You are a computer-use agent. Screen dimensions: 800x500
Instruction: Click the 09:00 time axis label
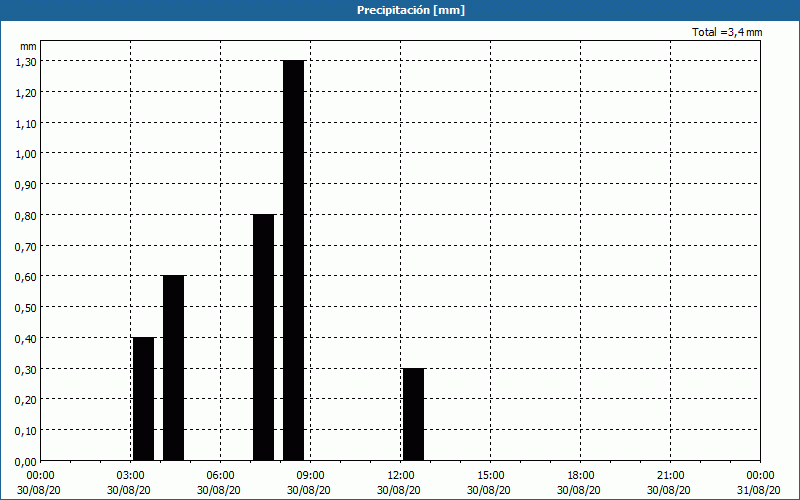[x=310, y=476]
